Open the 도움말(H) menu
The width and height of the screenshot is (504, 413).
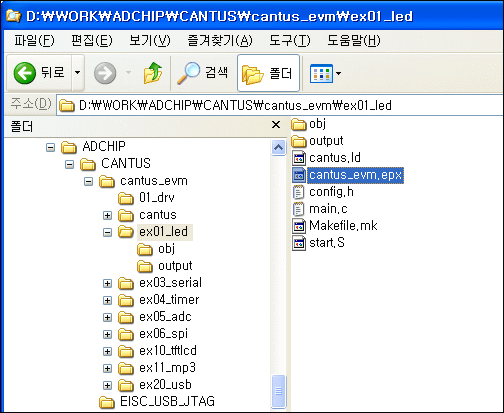[354, 41]
